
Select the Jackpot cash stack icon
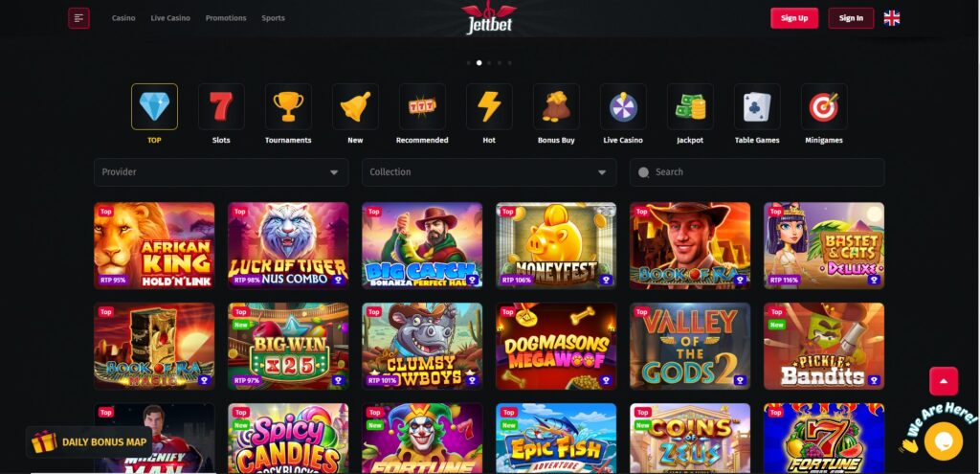pyautogui.click(x=690, y=107)
